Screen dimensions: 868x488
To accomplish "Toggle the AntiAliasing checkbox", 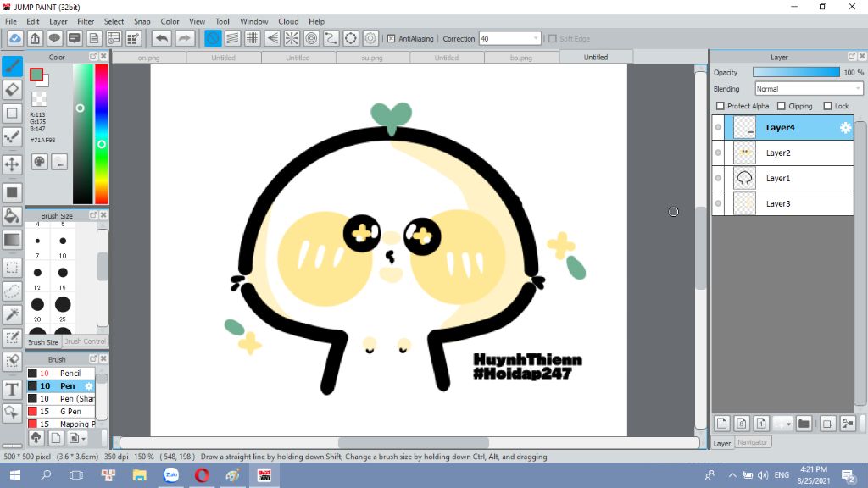I will click(x=391, y=39).
